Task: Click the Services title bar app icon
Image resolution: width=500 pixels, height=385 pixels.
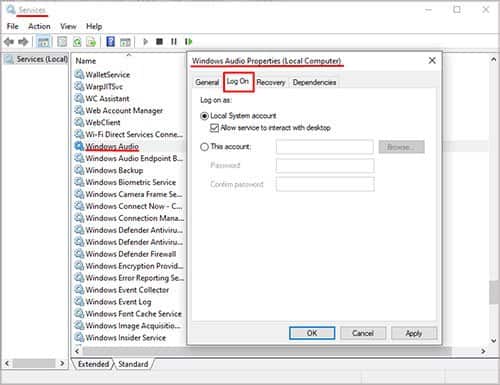Action: [11, 10]
